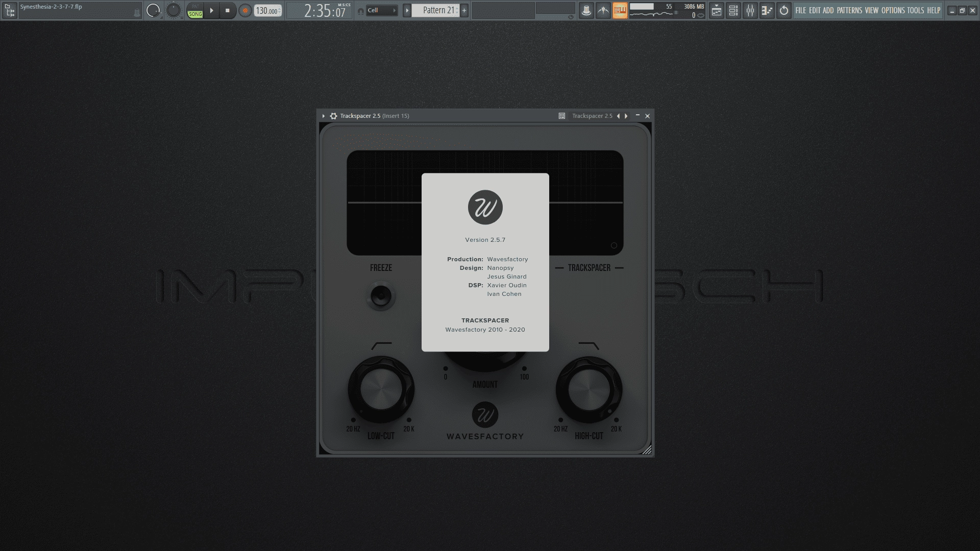Viewport: 980px width, 551px height.
Task: Adjust the master pitch knob
Action: [174, 10]
